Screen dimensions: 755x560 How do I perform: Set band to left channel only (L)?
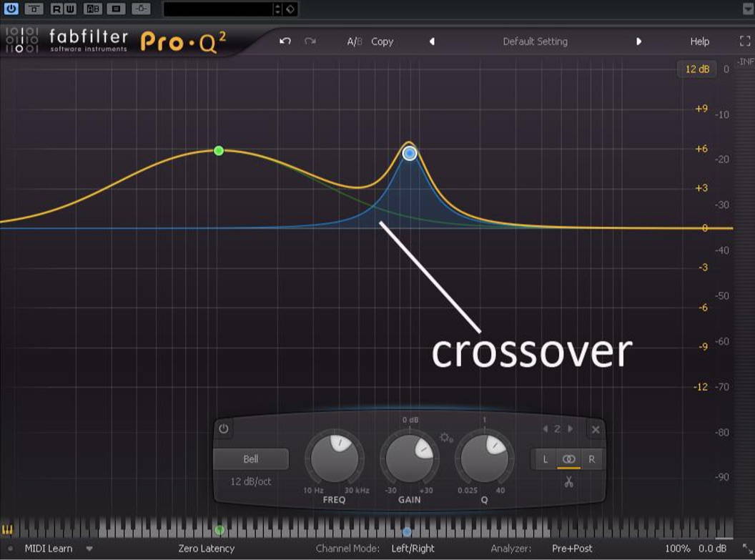545,459
